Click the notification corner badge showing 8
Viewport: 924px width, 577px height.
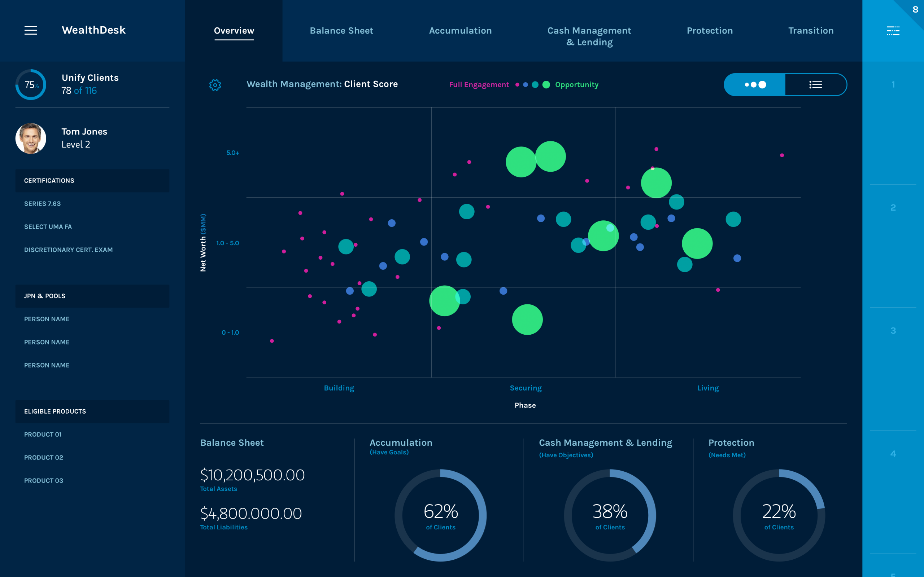pyautogui.click(x=915, y=9)
